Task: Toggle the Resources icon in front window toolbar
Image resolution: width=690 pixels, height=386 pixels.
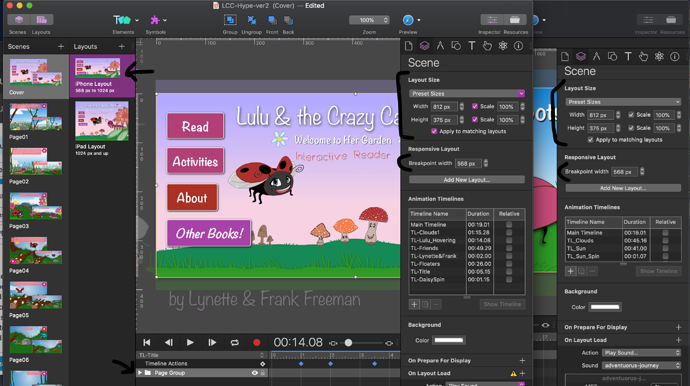Action: point(515,20)
